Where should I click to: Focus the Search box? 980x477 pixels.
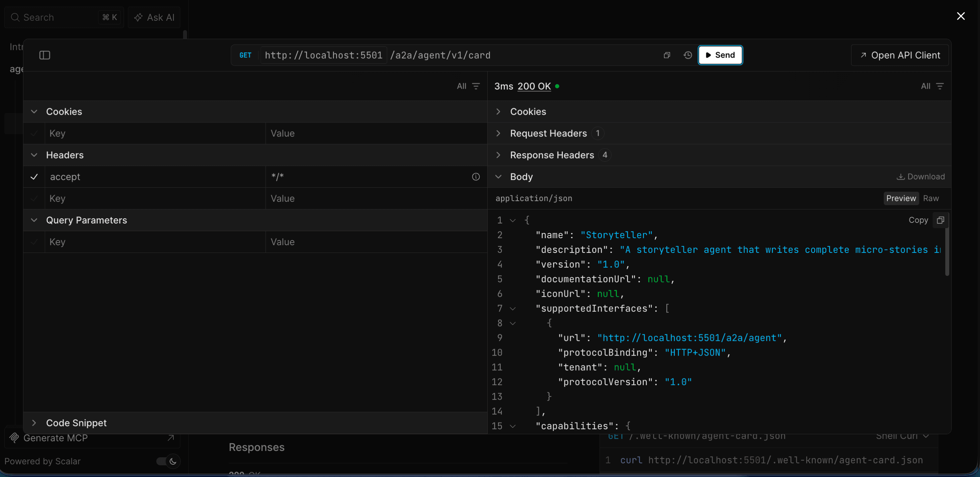click(x=64, y=17)
